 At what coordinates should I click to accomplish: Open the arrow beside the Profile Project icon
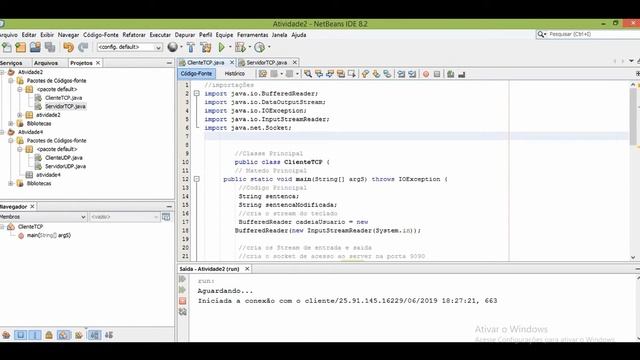(x=269, y=47)
